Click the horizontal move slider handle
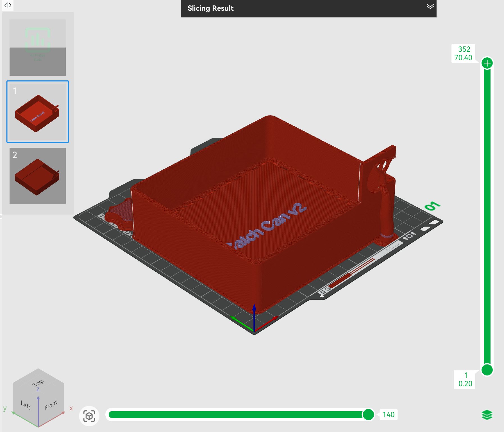 tap(368, 415)
